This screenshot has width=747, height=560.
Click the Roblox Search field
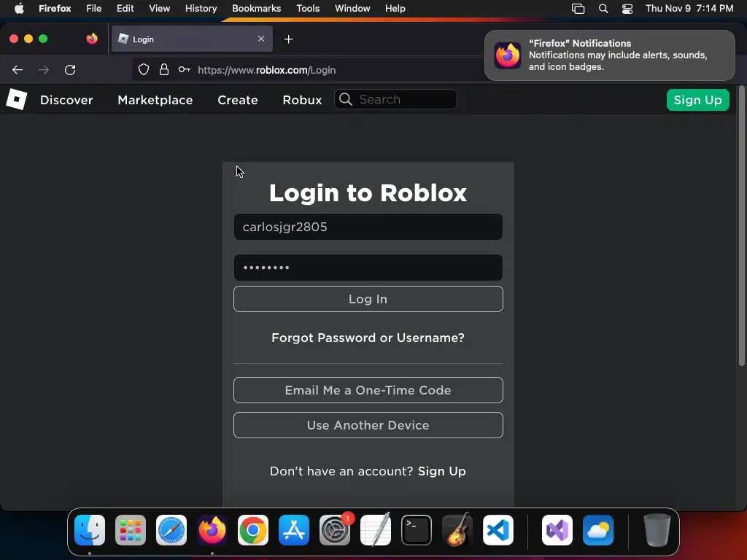395,99
